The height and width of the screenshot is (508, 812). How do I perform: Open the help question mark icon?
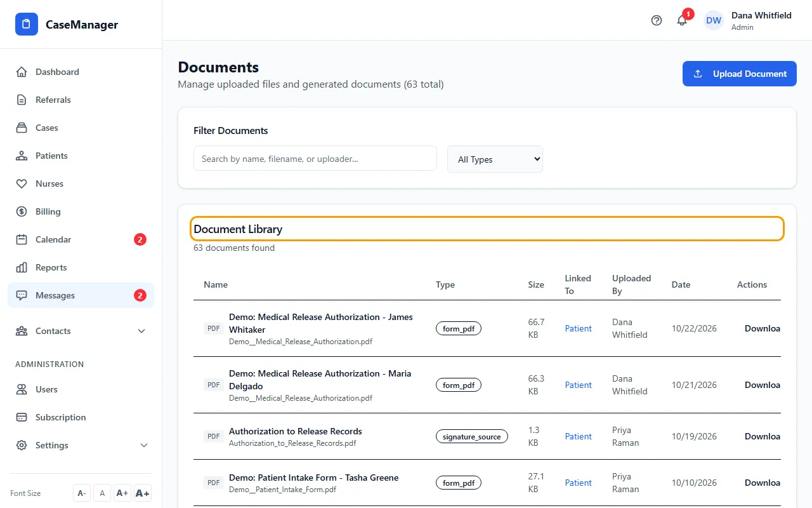pyautogui.click(x=657, y=20)
